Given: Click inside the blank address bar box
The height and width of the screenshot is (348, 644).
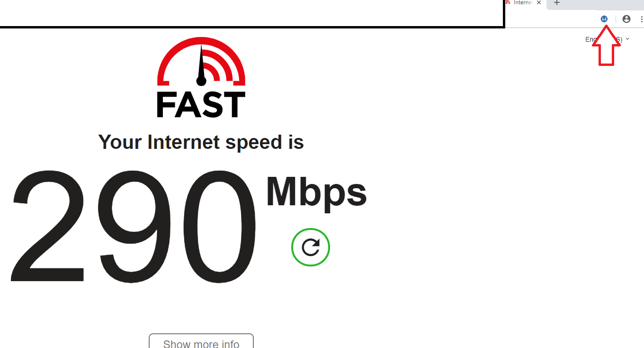Looking at the screenshot, I should pyautogui.click(x=251, y=12).
